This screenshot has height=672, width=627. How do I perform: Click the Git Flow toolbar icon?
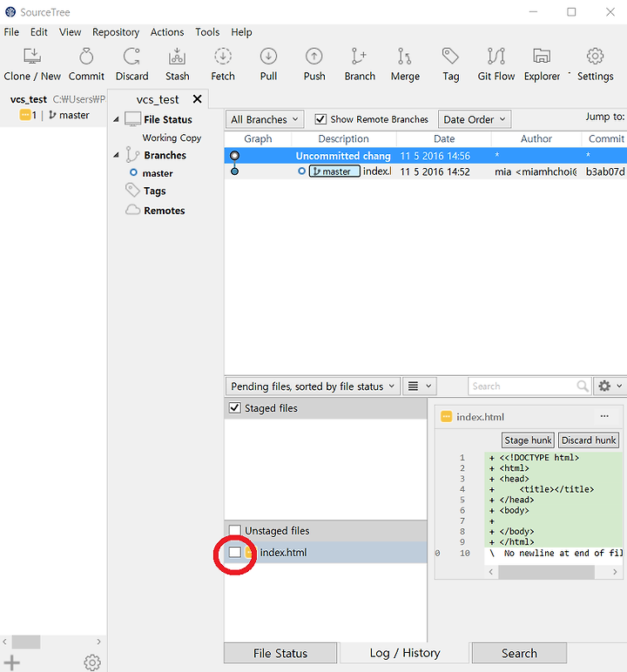click(x=496, y=57)
